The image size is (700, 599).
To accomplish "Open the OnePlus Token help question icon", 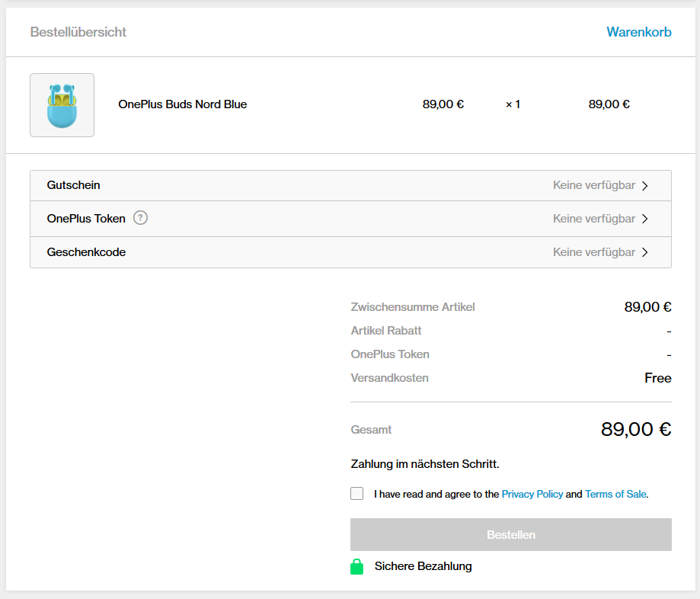I will point(140,218).
